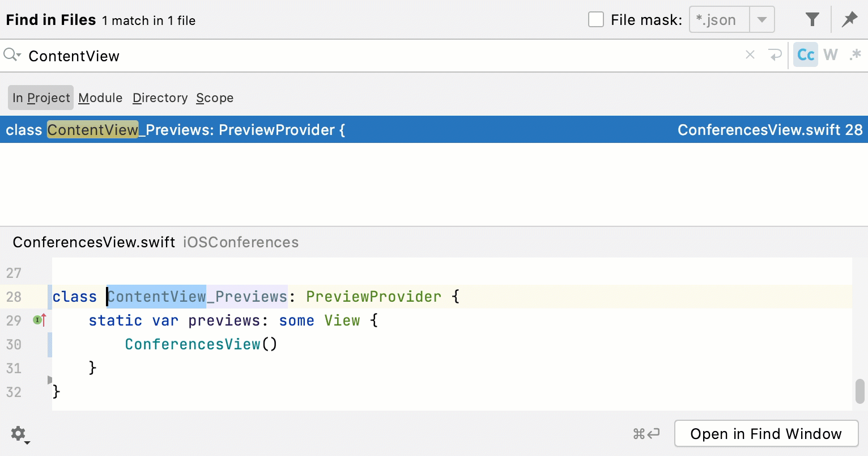The image size is (868, 456).
Task: Collapse code block at line 32 fold marker
Action: coord(50,380)
